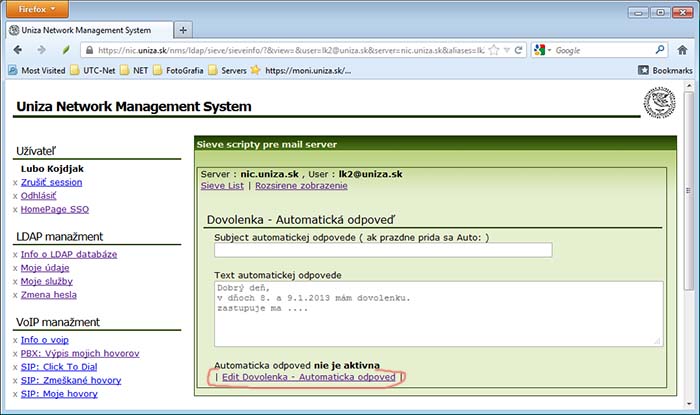Click the Subject automatickej odpovede input field
Viewport: 700px width, 415px height.
point(383,250)
